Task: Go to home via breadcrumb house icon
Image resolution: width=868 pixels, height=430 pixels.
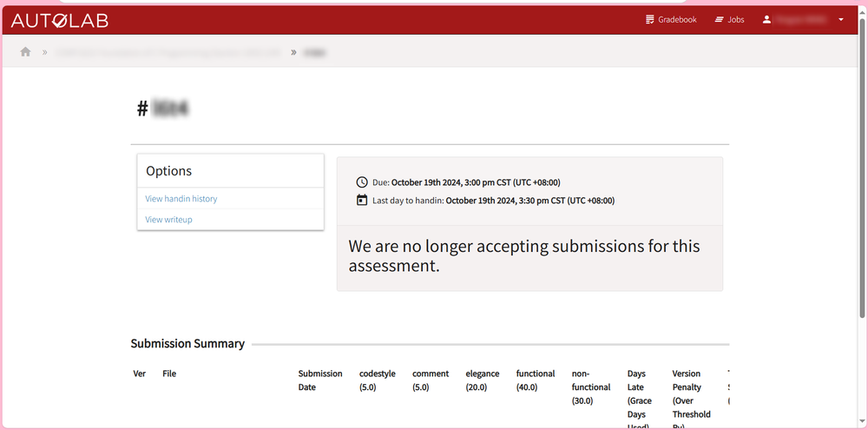Action: pos(25,51)
